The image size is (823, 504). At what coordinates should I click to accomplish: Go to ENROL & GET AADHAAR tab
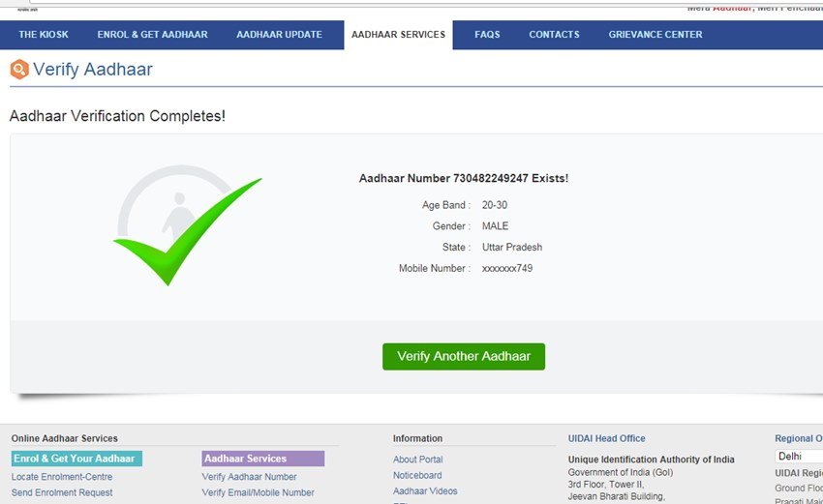tap(152, 35)
